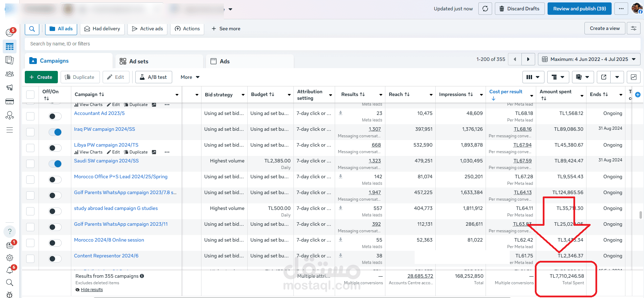Open the megaphone advertising icon in sidebar

point(10,88)
